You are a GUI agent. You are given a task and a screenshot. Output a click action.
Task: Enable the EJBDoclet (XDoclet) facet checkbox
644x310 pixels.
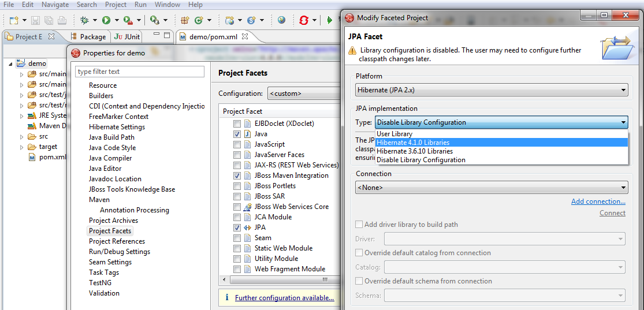pyautogui.click(x=237, y=124)
